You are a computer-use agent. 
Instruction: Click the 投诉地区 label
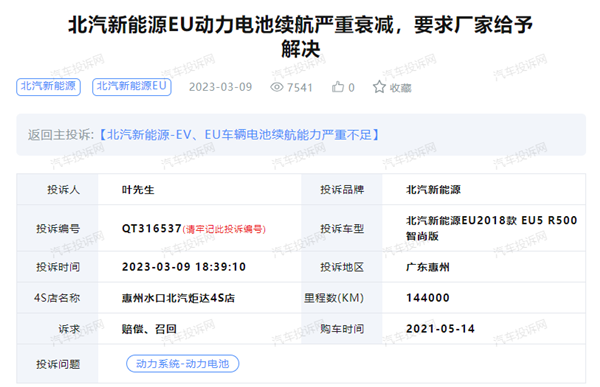pyautogui.click(x=342, y=267)
